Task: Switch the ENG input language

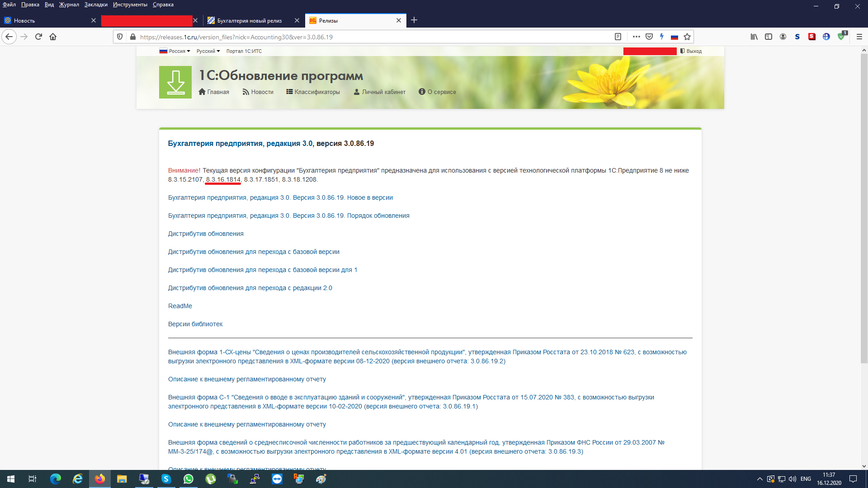Action: point(806,479)
